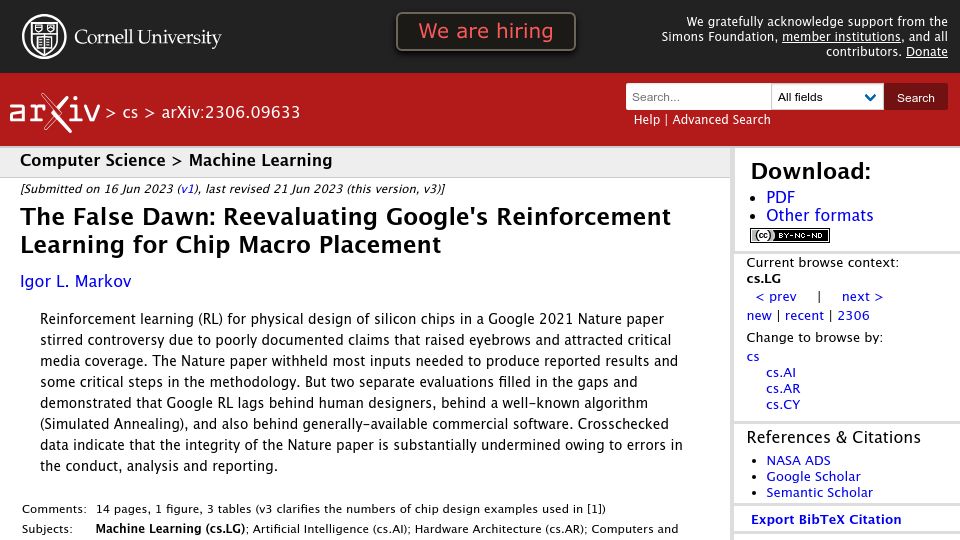Click the Donate link

(926, 52)
